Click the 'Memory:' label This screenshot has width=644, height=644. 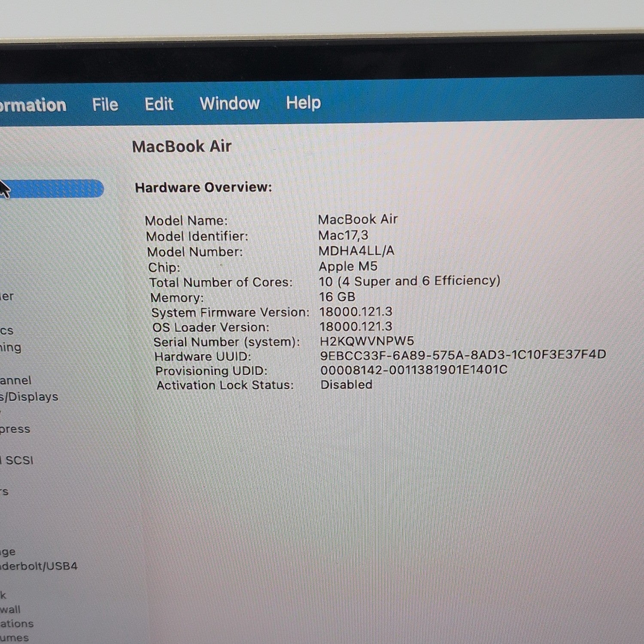coord(177,298)
